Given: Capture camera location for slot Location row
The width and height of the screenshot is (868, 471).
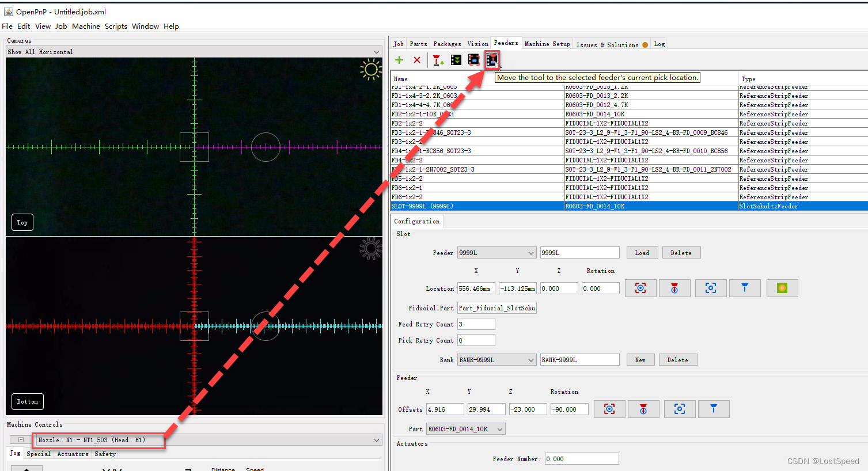Looking at the screenshot, I should (640, 288).
